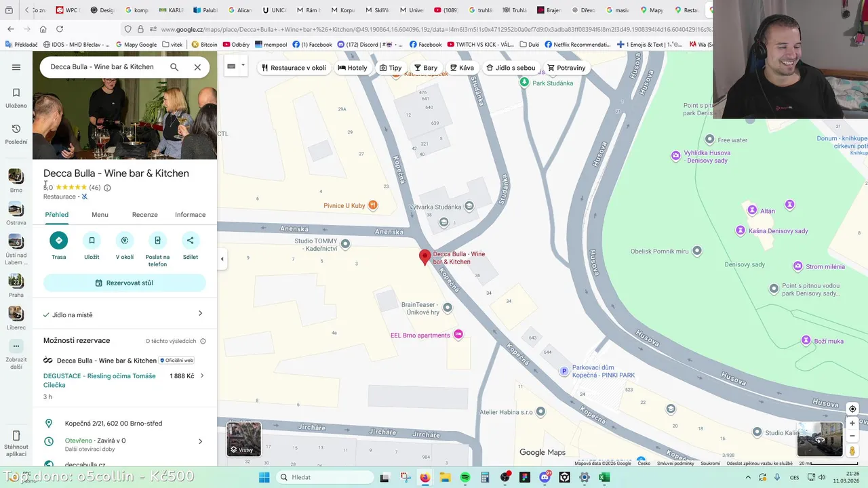This screenshot has width=868, height=488.
Task: Click the my-location target button
Action: click(x=852, y=409)
